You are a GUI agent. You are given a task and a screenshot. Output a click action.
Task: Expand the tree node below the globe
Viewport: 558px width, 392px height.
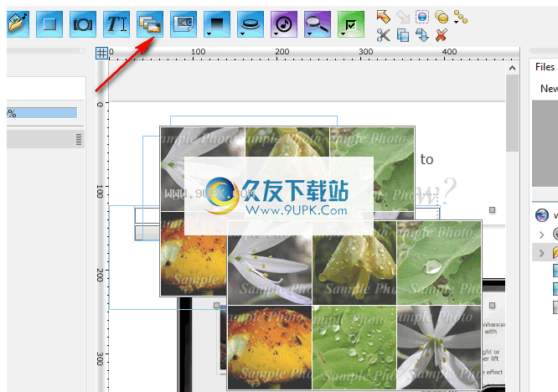click(541, 235)
